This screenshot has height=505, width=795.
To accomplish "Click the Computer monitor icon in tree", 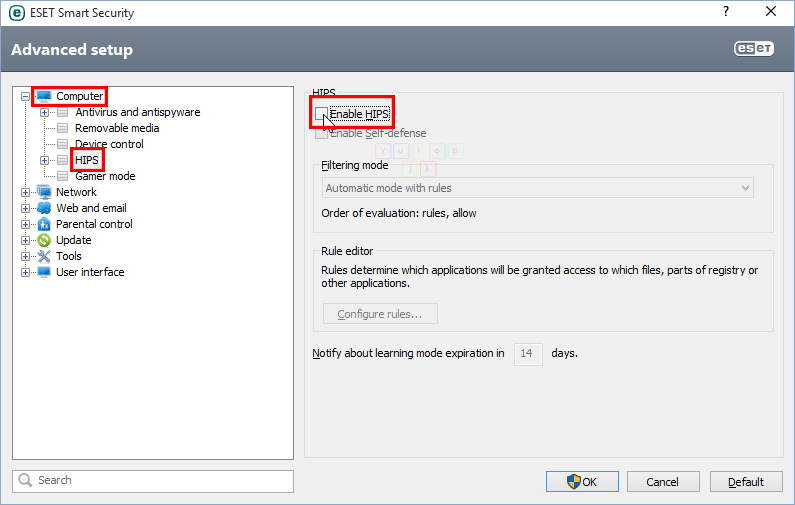I will pos(44,96).
